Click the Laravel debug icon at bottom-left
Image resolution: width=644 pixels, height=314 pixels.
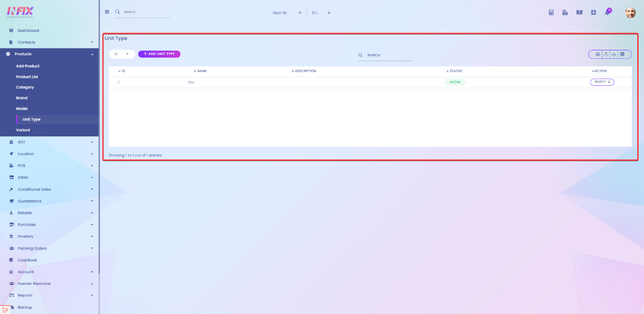pyautogui.click(x=5, y=310)
